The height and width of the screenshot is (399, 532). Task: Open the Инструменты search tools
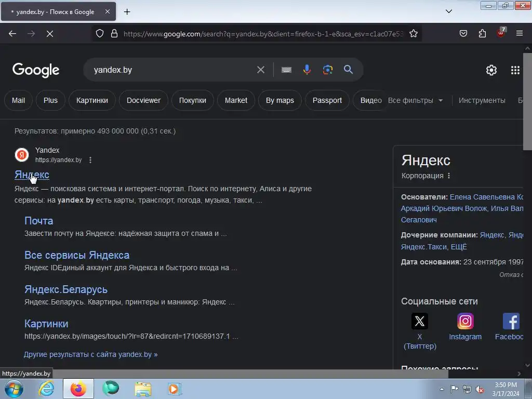(482, 100)
